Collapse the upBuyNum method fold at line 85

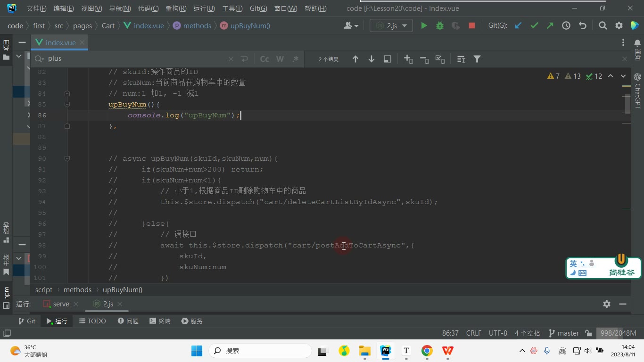[x=67, y=104]
